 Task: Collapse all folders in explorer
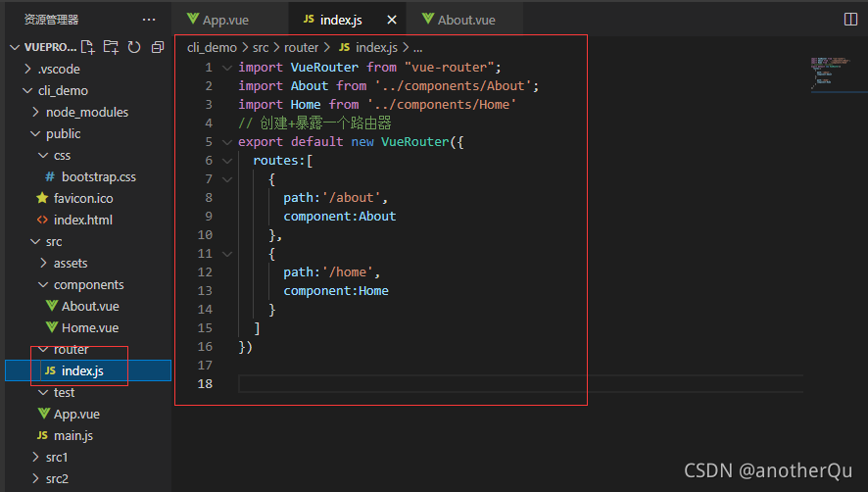click(x=158, y=47)
